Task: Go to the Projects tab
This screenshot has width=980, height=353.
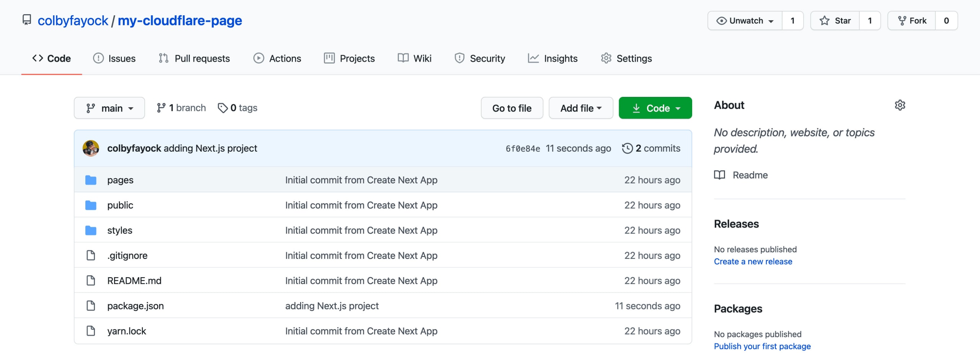Action: tap(349, 58)
